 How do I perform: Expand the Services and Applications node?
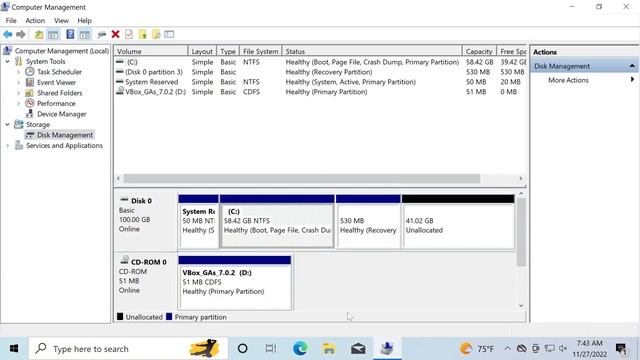pyautogui.click(x=7, y=146)
